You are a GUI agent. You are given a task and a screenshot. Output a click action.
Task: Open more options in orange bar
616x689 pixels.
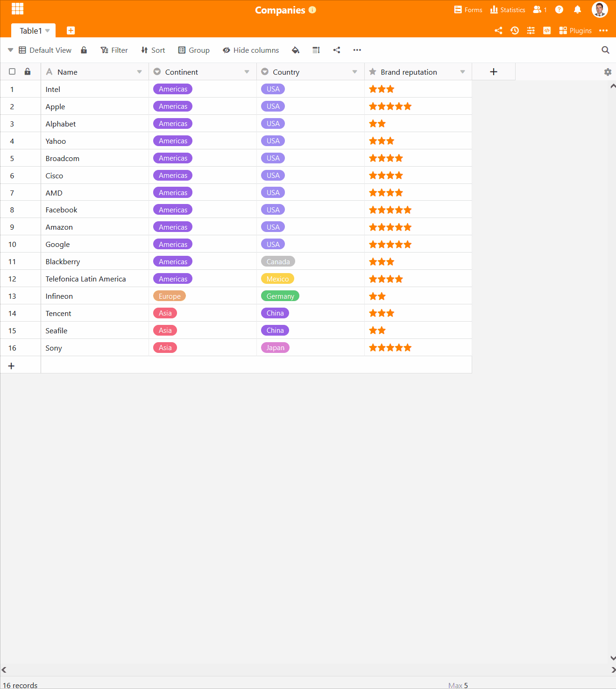point(603,31)
